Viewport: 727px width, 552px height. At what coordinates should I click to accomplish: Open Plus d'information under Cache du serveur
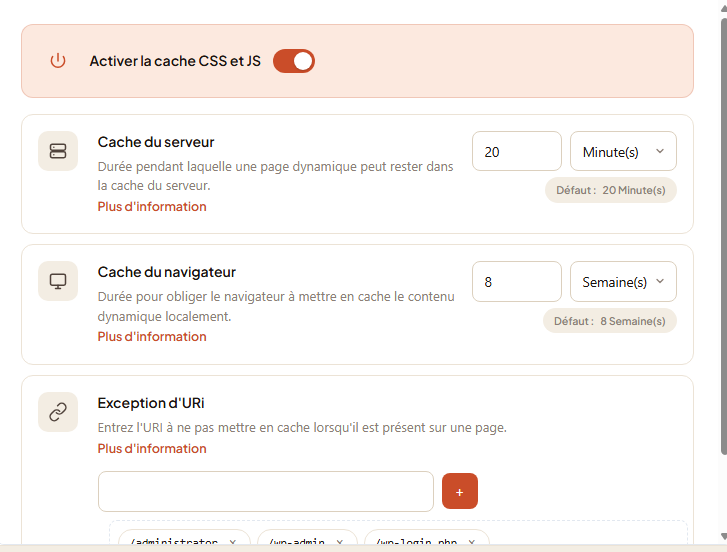152,207
